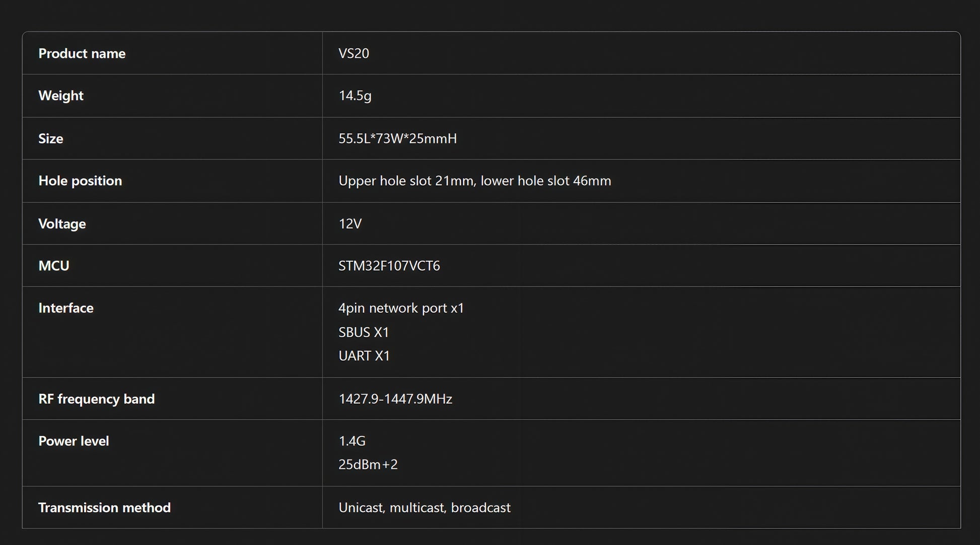
Task: Select the 1427.9-1447.9MHz frequency value
Action: coord(395,399)
